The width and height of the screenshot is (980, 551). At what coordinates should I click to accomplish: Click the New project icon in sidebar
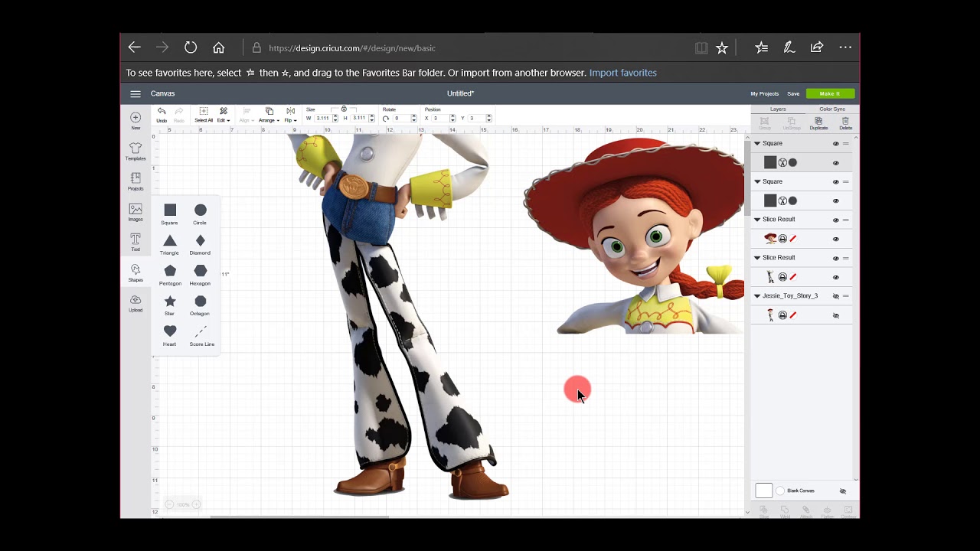(x=136, y=120)
